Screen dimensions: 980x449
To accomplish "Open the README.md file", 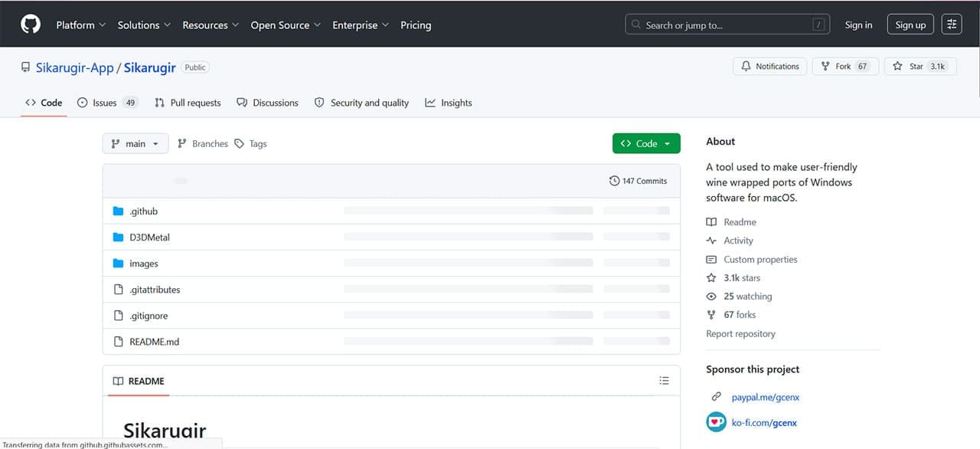I will click(154, 342).
